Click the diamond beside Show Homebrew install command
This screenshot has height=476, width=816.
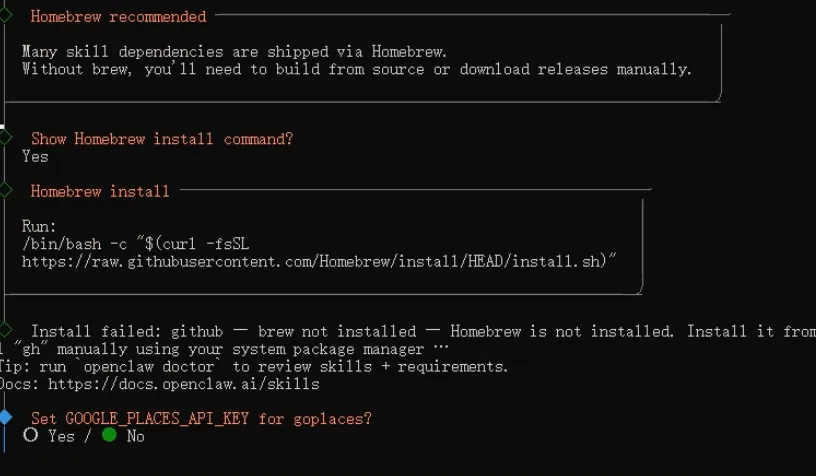click(5, 138)
